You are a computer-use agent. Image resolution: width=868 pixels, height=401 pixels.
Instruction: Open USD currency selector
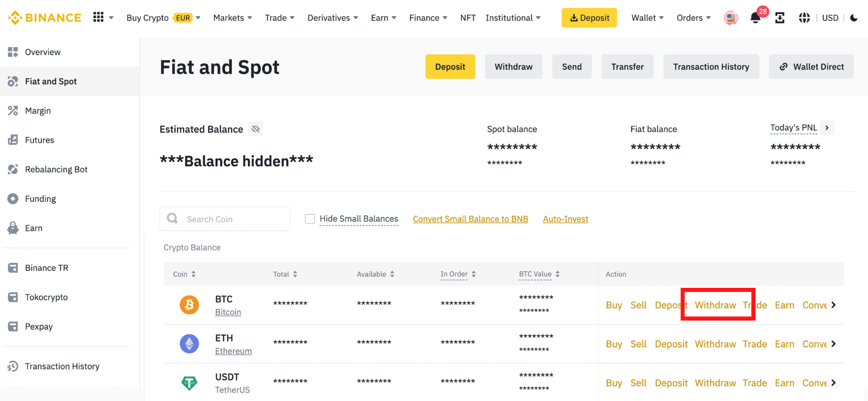830,18
